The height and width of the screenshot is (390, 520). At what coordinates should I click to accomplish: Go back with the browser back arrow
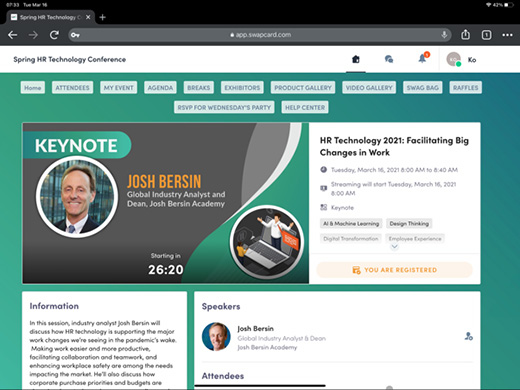coord(13,35)
